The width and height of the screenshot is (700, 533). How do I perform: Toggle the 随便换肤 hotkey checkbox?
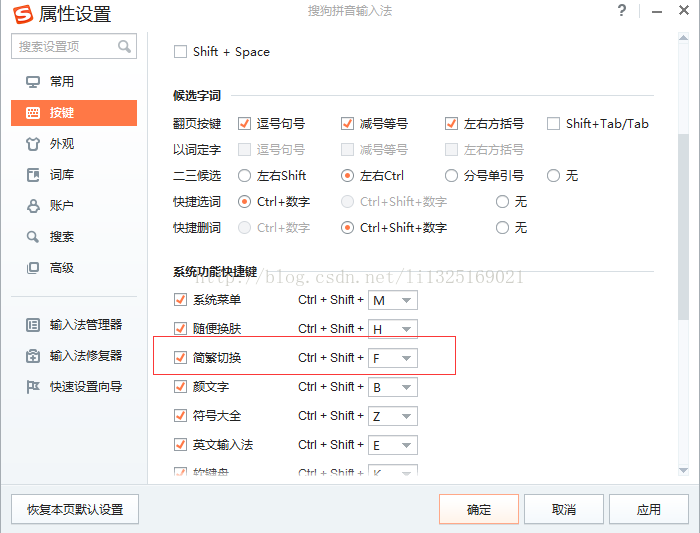[180, 329]
